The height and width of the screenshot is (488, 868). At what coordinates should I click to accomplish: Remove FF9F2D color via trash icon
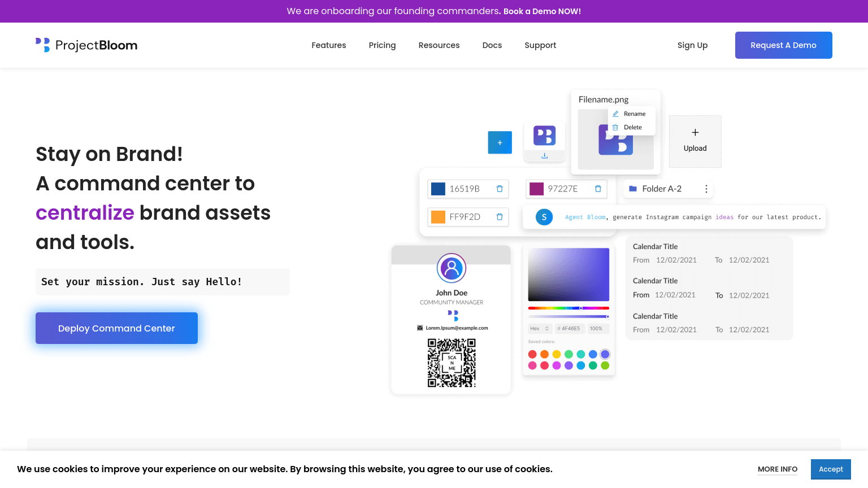click(500, 217)
